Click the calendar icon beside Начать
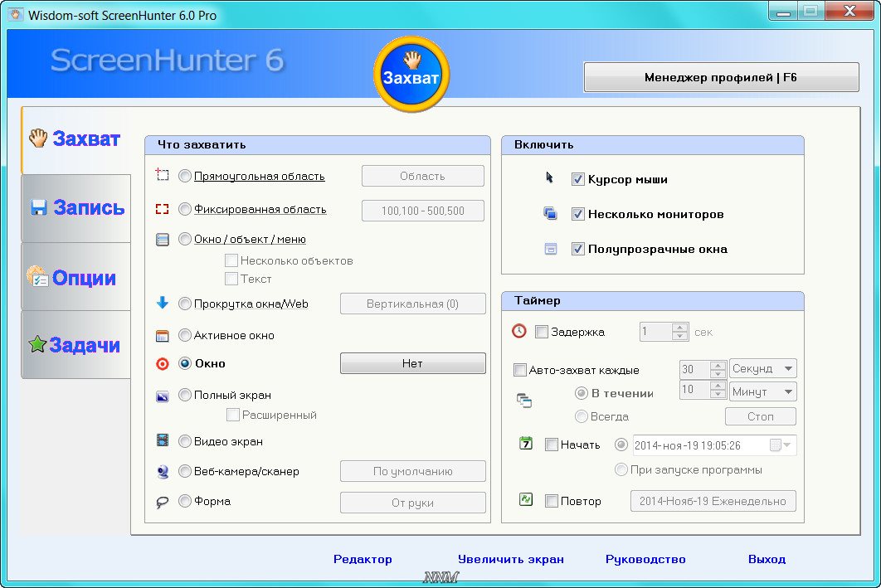This screenshot has width=881, height=588. coord(525,444)
